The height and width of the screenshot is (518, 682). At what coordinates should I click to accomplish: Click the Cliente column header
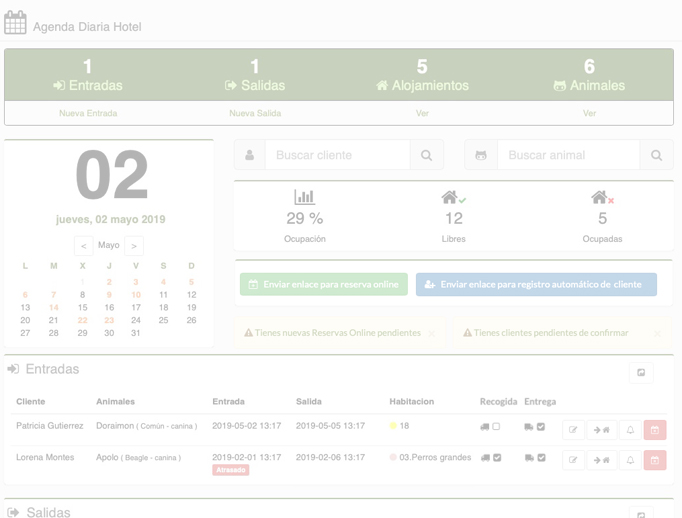[x=30, y=401]
